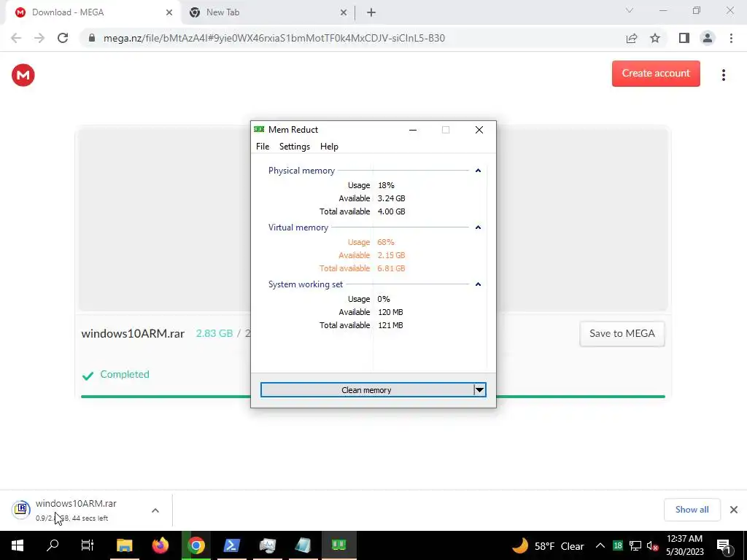The height and width of the screenshot is (560, 747).
Task: Collapse the System working set section
Action: (x=478, y=284)
